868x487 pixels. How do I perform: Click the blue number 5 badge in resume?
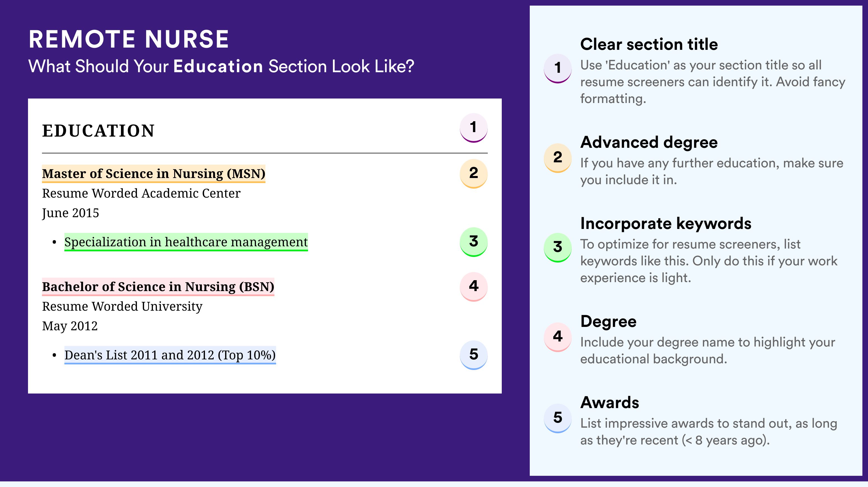[473, 355]
